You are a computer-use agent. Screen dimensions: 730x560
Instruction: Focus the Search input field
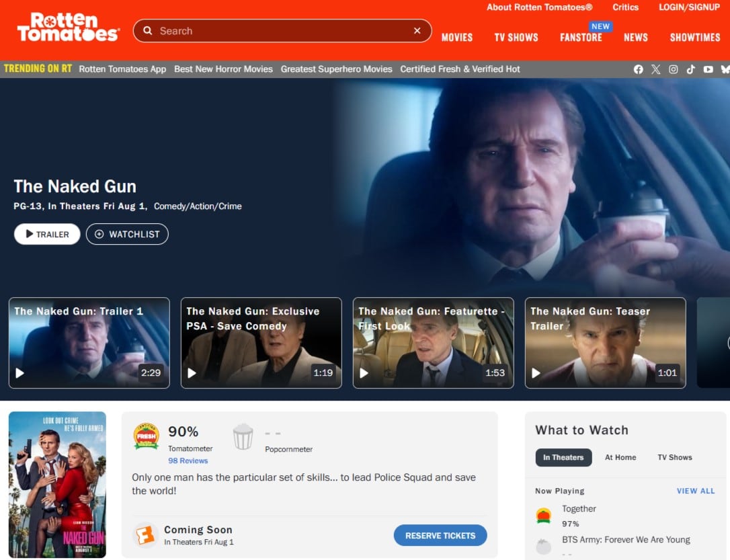(282, 31)
